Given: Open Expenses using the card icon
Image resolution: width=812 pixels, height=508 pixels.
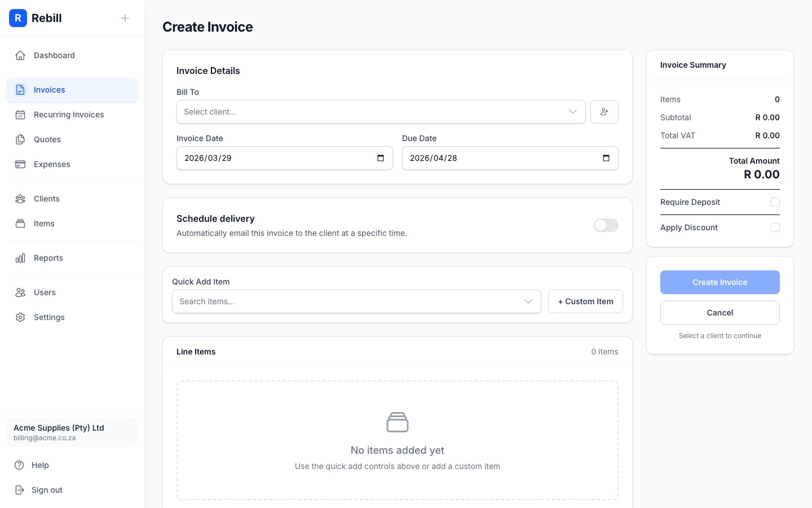Looking at the screenshot, I should (20, 164).
